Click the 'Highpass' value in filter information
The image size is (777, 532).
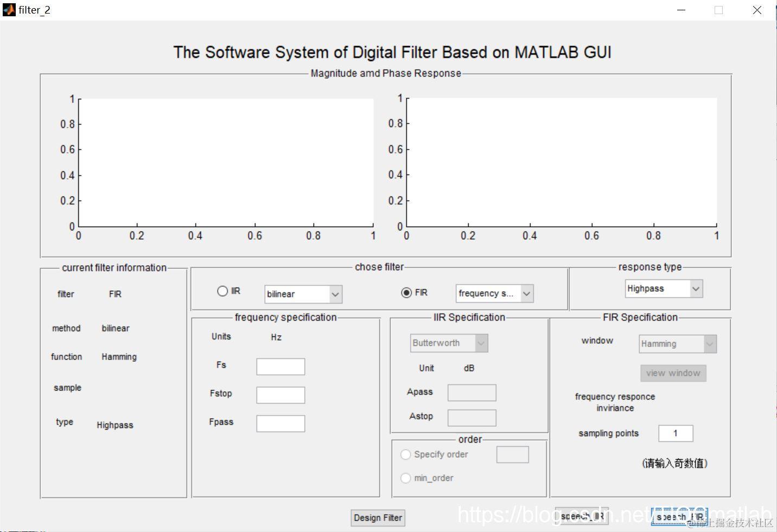(115, 425)
